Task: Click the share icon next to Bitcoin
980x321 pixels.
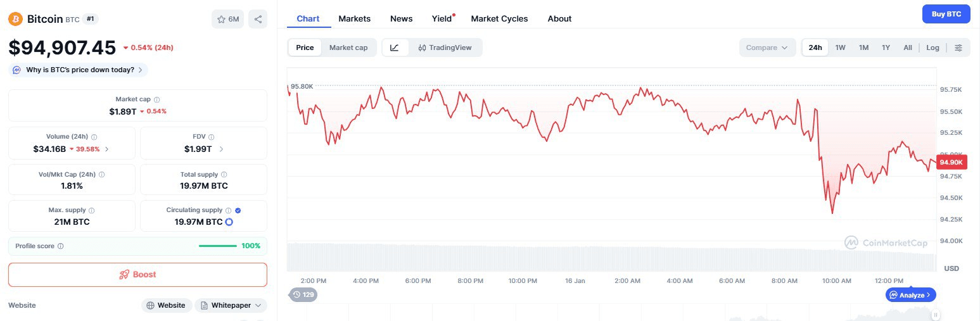Action: tap(258, 19)
